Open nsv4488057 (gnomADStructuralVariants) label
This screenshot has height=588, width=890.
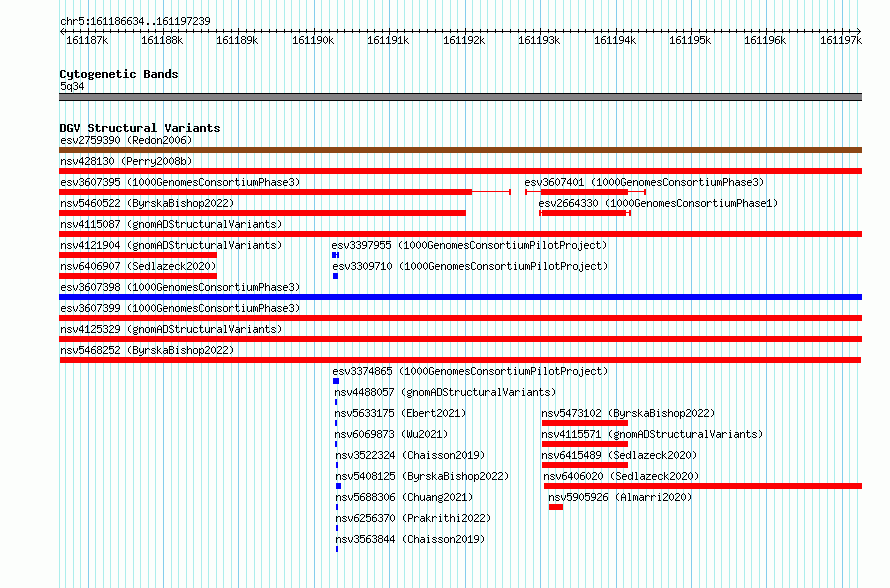click(445, 392)
